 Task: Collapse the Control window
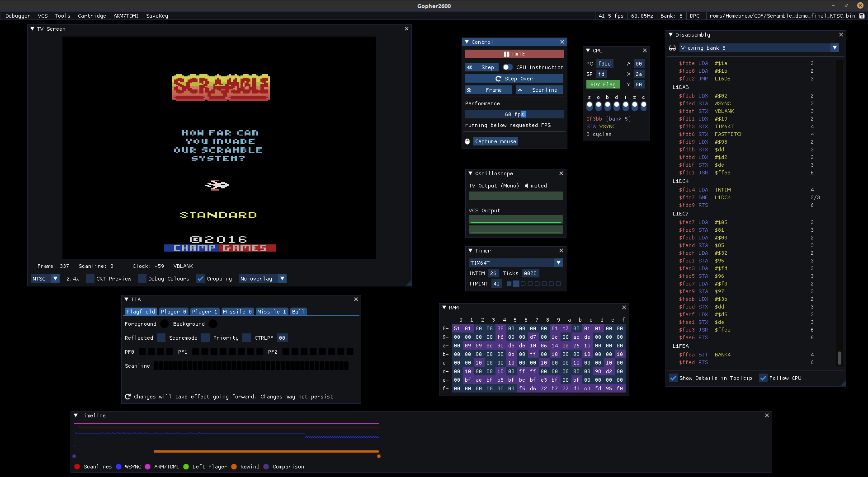[x=467, y=42]
